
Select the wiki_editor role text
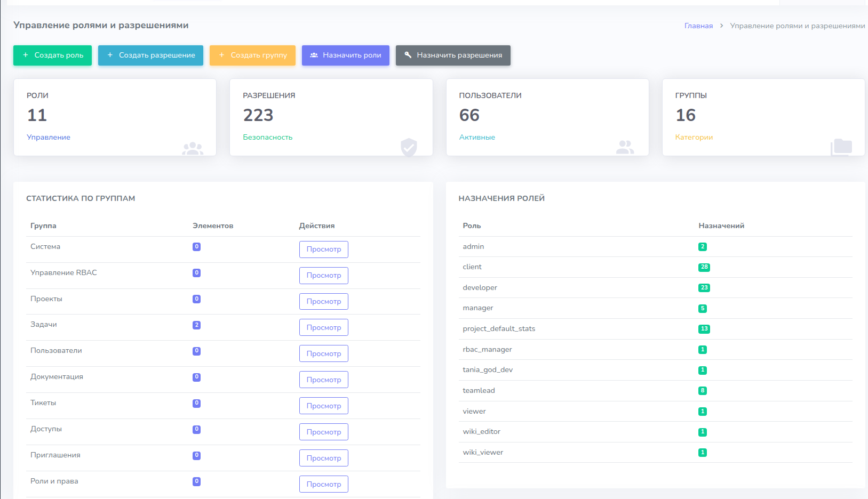(x=481, y=431)
